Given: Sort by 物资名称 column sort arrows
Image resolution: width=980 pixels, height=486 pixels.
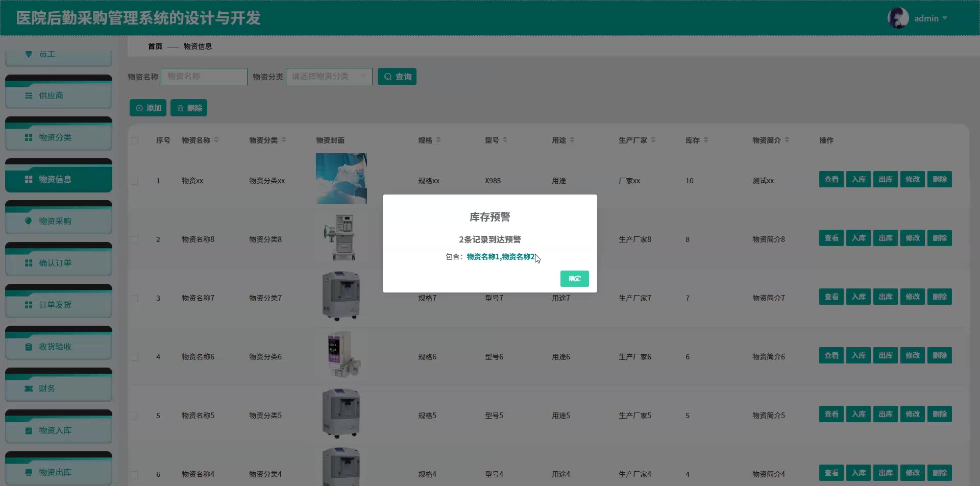Looking at the screenshot, I should 216,140.
